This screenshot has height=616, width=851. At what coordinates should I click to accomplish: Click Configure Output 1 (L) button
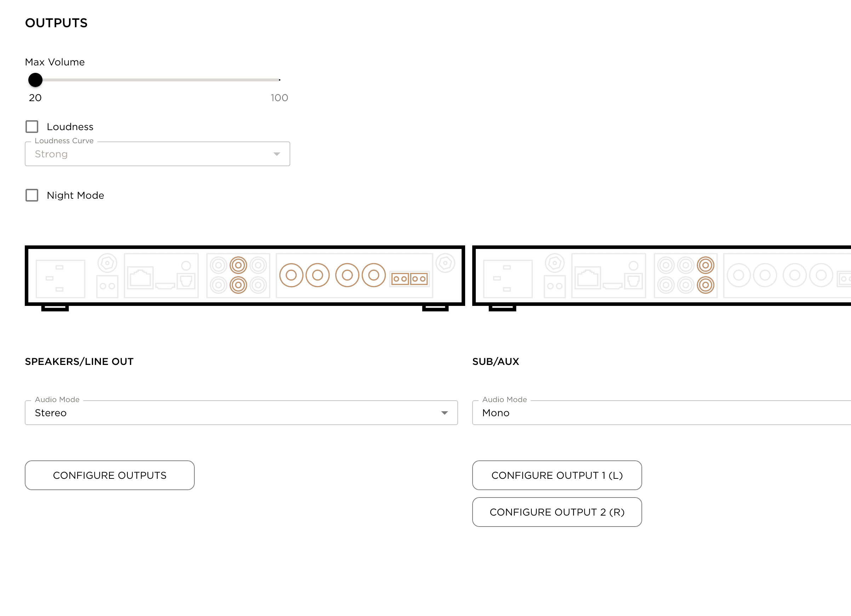pyautogui.click(x=557, y=475)
